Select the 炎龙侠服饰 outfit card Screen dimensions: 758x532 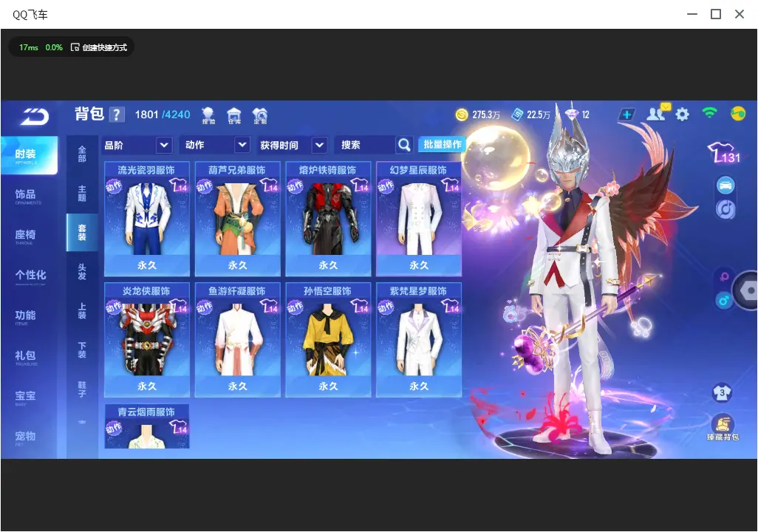146,339
